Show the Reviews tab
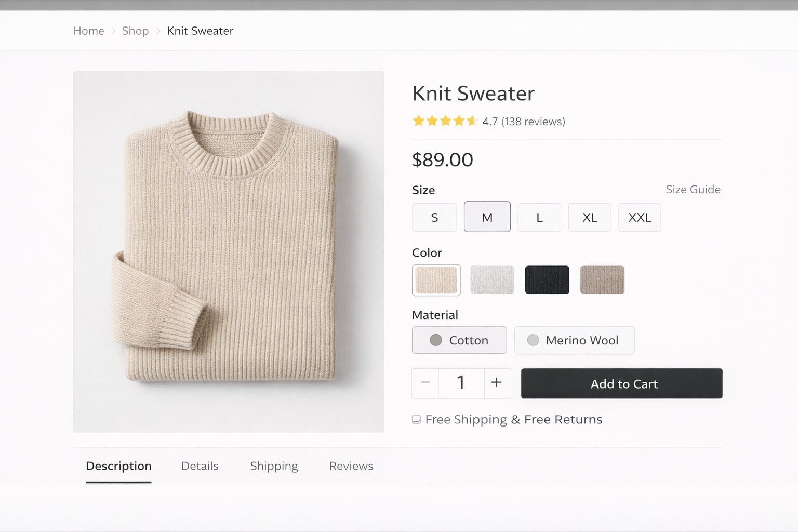The width and height of the screenshot is (798, 532). click(x=351, y=466)
